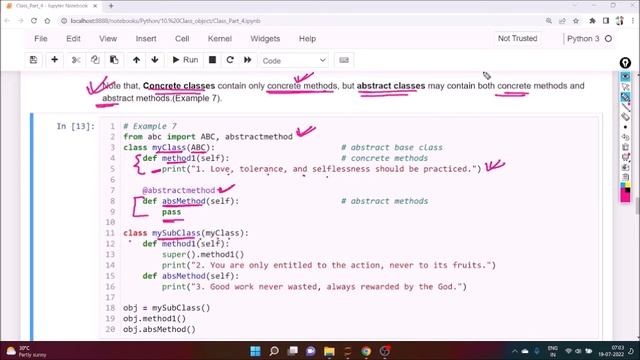Copy selected cells in the toolbar
Screen dimensions: 640x360
[95, 60]
